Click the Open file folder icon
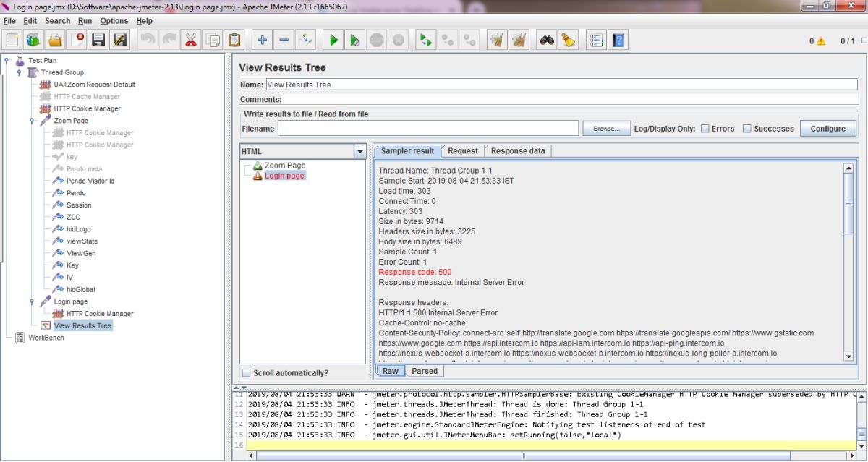 click(56, 40)
